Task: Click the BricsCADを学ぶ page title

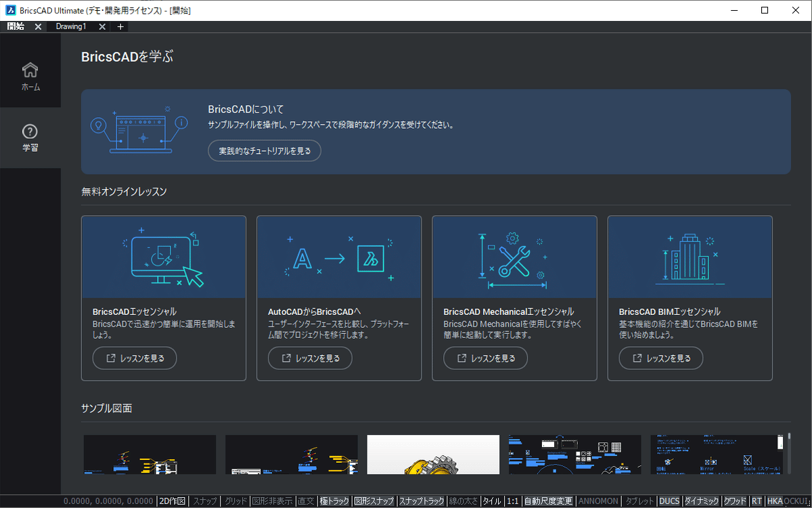Action: (127, 57)
